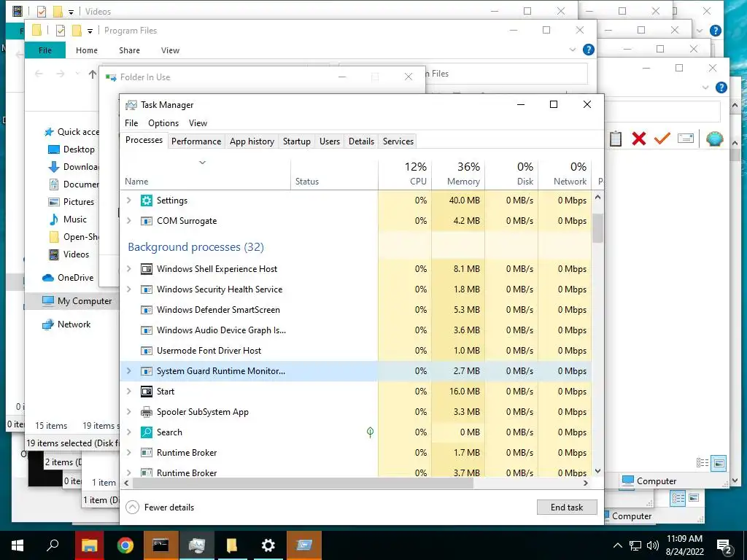This screenshot has height=560, width=747.
Task: Click the orange checkmark icon in the rear window
Action: pyautogui.click(x=662, y=139)
